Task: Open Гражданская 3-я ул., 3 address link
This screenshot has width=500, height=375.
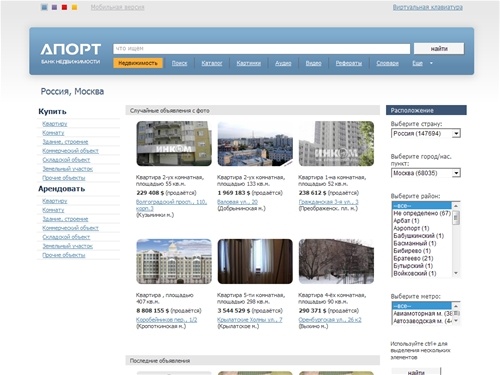Action: point(328,202)
